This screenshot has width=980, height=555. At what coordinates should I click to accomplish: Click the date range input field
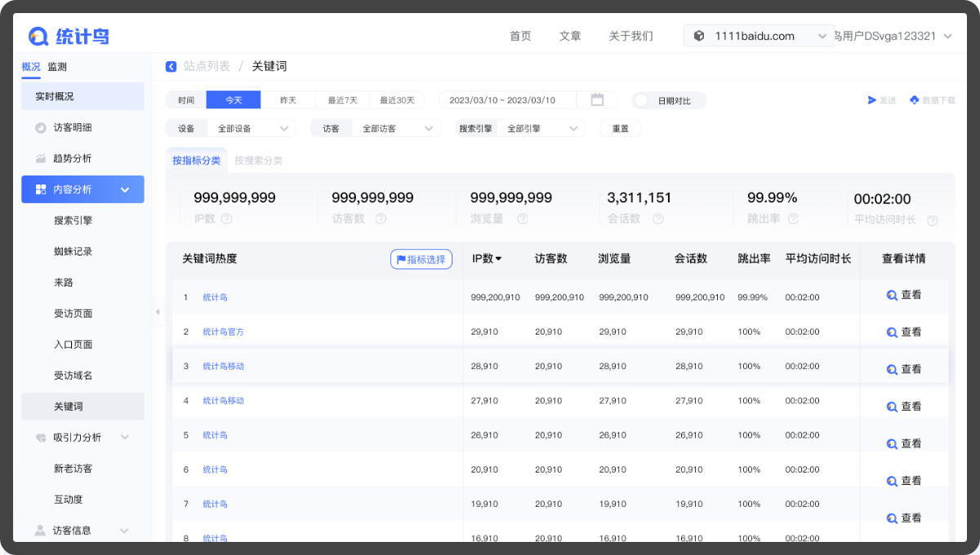(507, 100)
